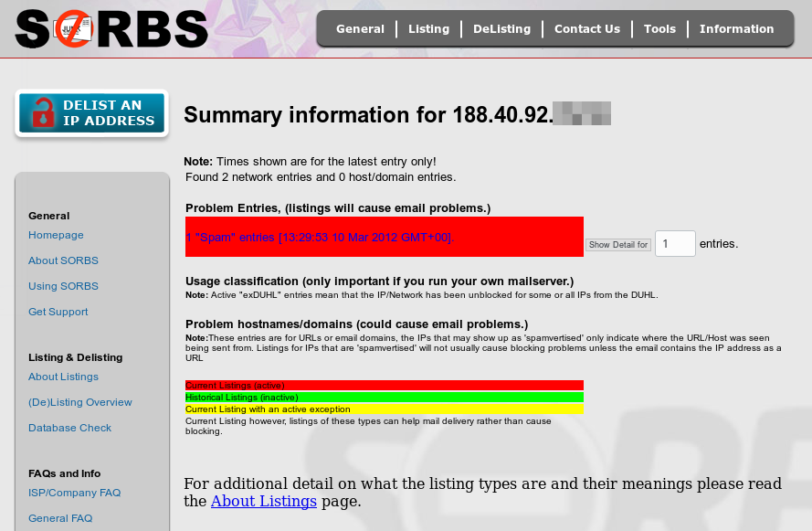The width and height of the screenshot is (812, 531).
Task: Open the Contact Us menu
Action: [x=587, y=29]
